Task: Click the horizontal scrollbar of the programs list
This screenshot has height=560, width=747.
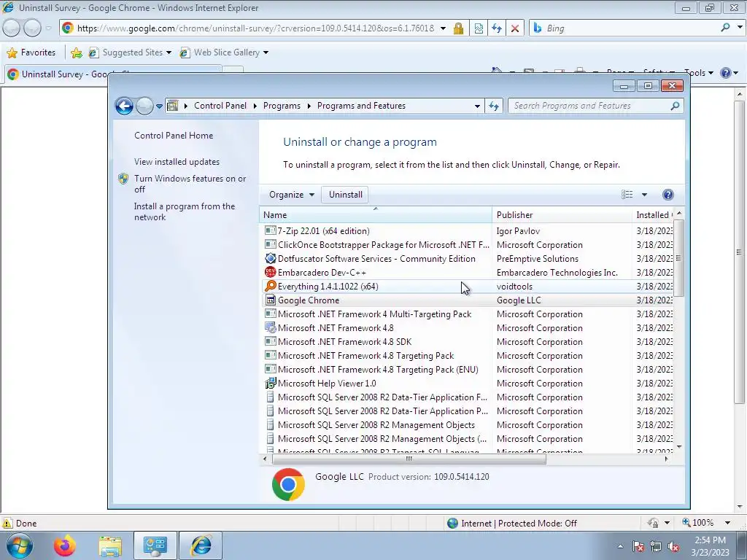Action: [409, 459]
